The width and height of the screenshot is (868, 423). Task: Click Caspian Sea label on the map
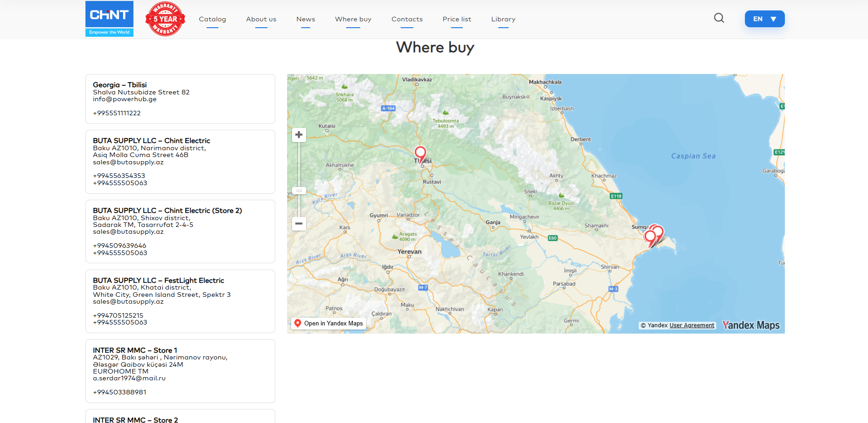point(694,156)
